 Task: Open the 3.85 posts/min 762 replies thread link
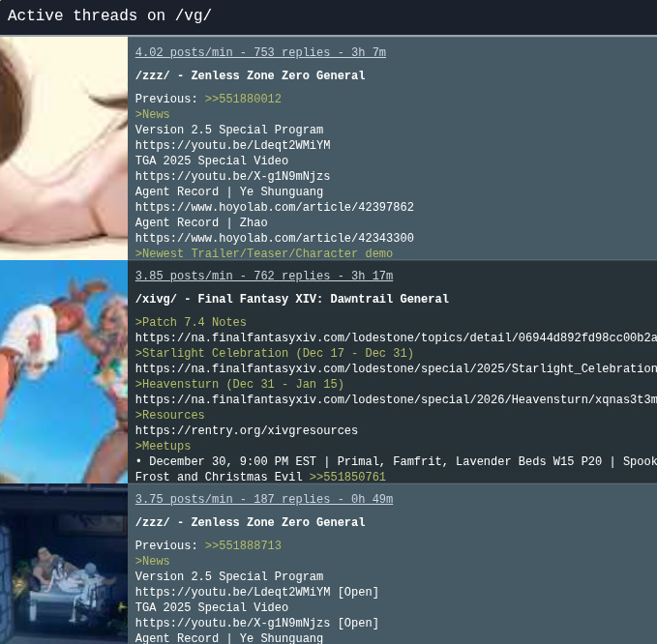pyautogui.click(x=264, y=276)
